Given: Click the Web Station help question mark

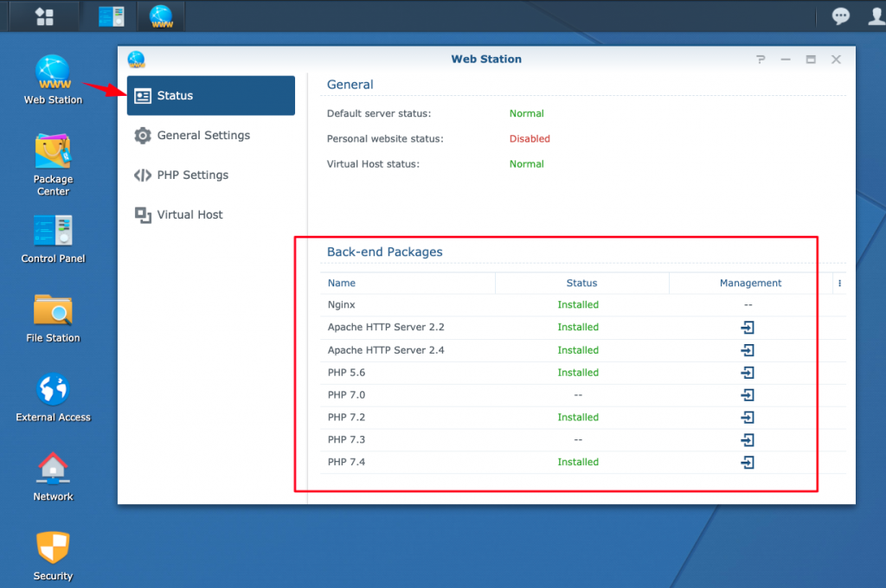Looking at the screenshot, I should point(761,60).
